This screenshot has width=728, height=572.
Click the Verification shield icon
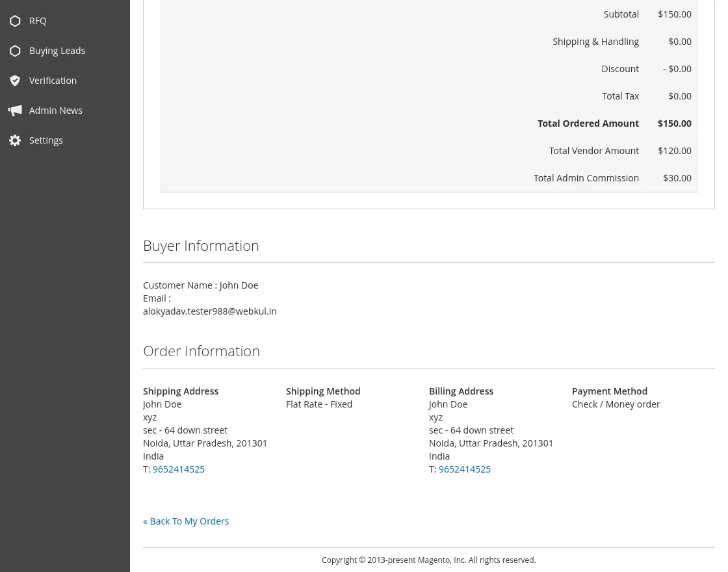pos(15,81)
